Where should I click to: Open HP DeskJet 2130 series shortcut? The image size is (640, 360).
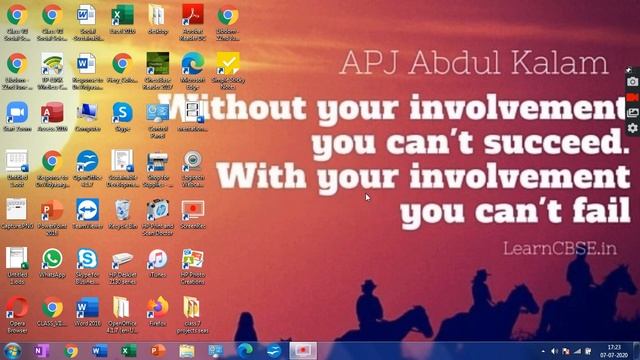[x=122, y=266]
